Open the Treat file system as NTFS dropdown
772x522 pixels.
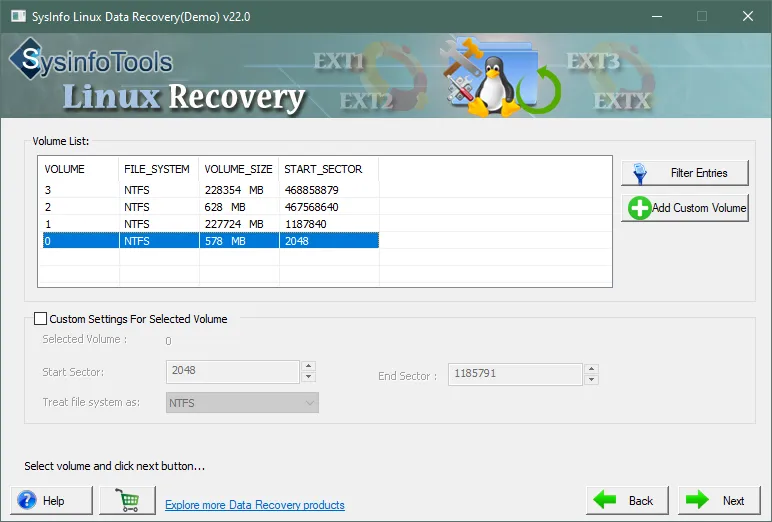(242, 403)
